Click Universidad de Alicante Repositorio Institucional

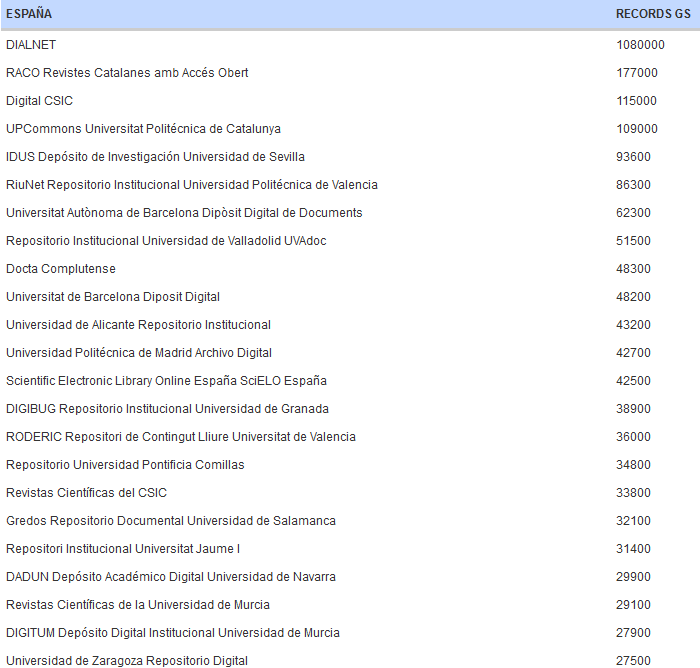tap(138, 325)
